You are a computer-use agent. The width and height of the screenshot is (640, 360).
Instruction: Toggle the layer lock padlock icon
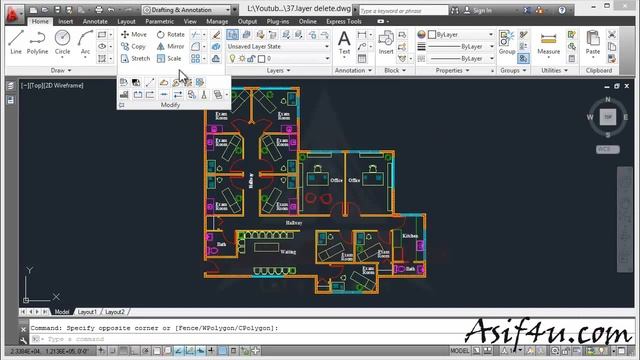coord(251,59)
